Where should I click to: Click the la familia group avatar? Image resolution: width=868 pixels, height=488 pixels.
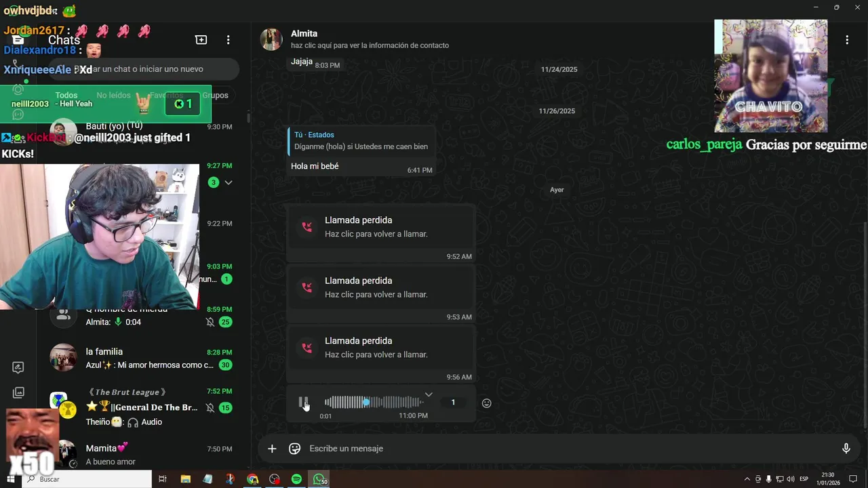pos(63,358)
